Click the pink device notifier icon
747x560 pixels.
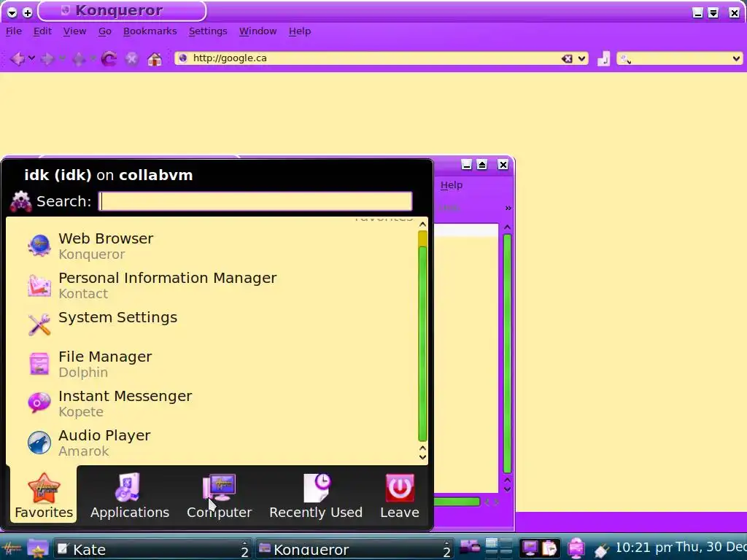(x=576, y=548)
